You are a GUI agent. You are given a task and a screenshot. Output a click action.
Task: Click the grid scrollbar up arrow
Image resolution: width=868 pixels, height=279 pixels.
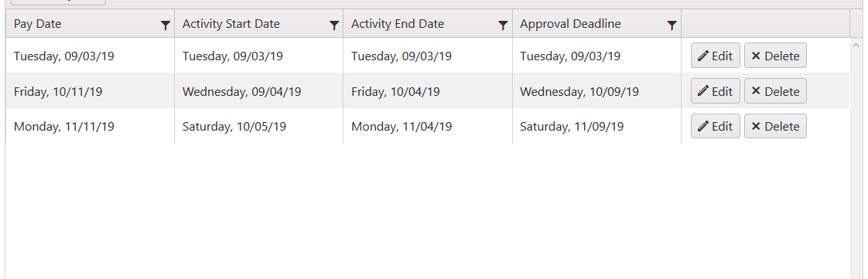[x=856, y=45]
